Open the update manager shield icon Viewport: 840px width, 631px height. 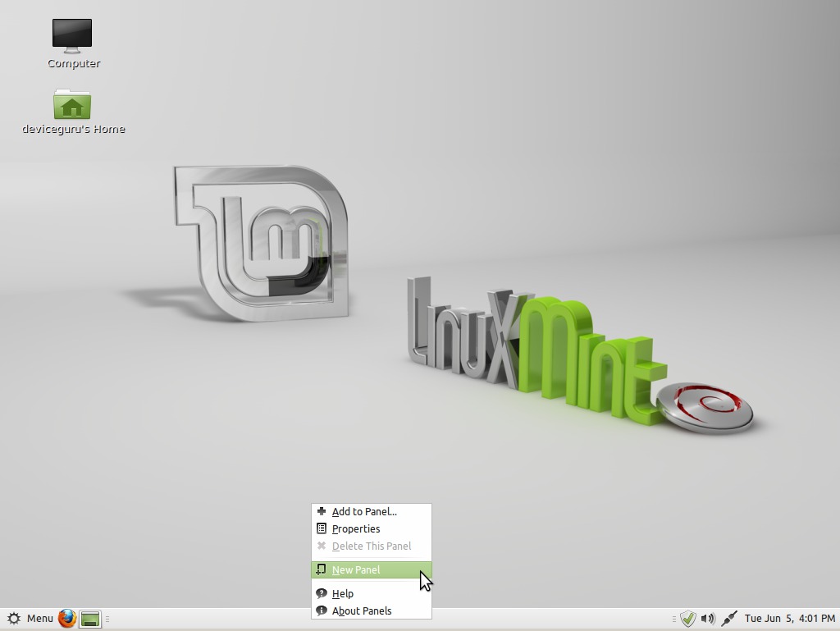tap(688, 619)
